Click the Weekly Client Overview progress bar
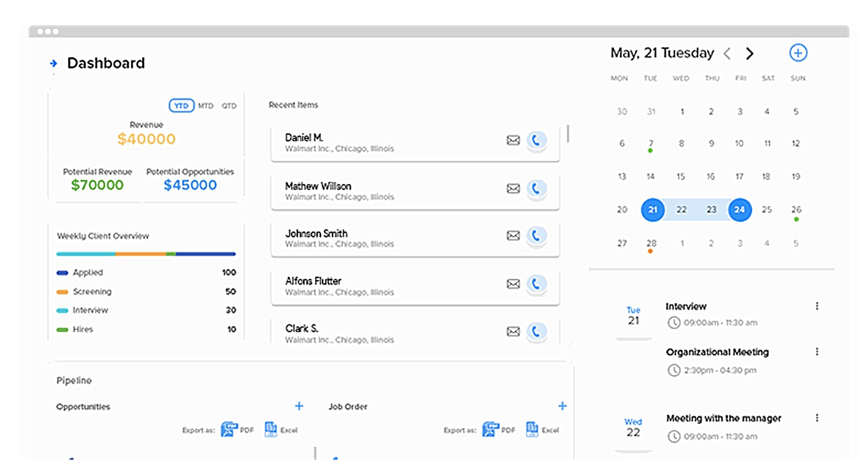Viewport: 868px width, 460px height. pyautogui.click(x=146, y=254)
